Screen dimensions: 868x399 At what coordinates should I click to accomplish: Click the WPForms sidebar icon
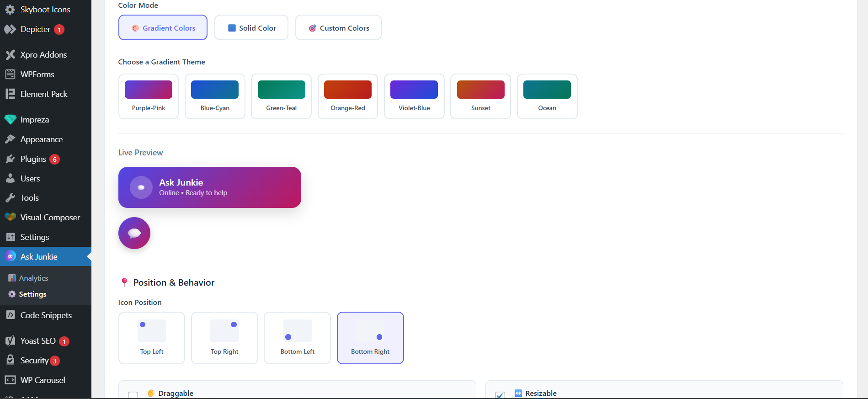click(x=10, y=74)
